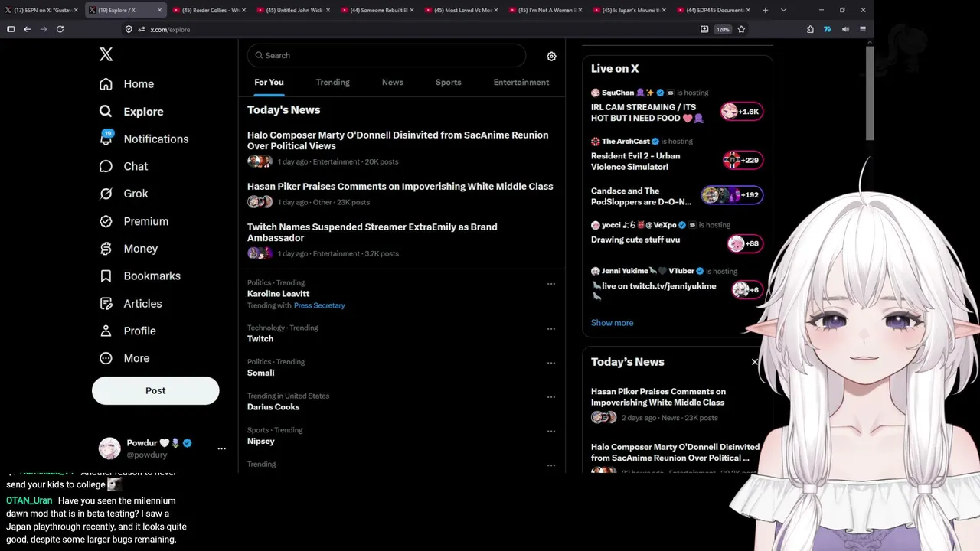Switch to the Entertainment tab
The image size is (980, 551).
[521, 82]
